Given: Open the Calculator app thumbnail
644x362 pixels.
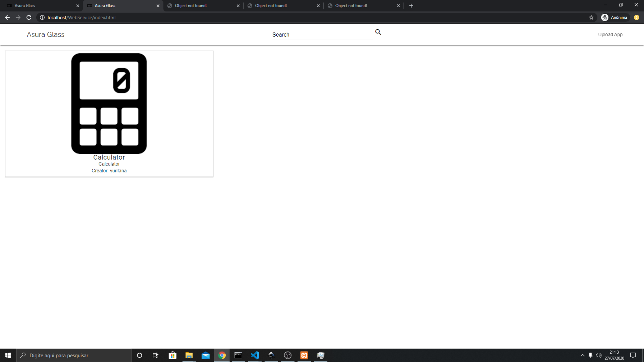Looking at the screenshot, I should pyautogui.click(x=109, y=103).
